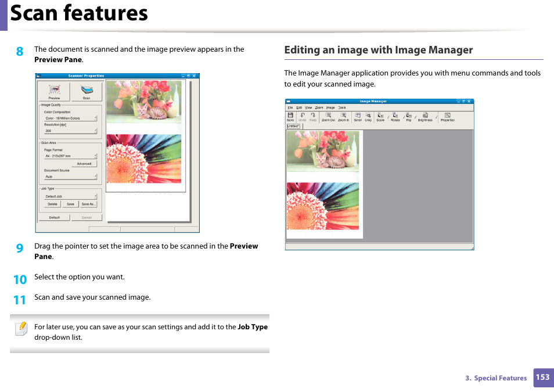This screenshot has width=554, height=392.
Task: Maximize the Image Manager window
Action: click(463, 101)
